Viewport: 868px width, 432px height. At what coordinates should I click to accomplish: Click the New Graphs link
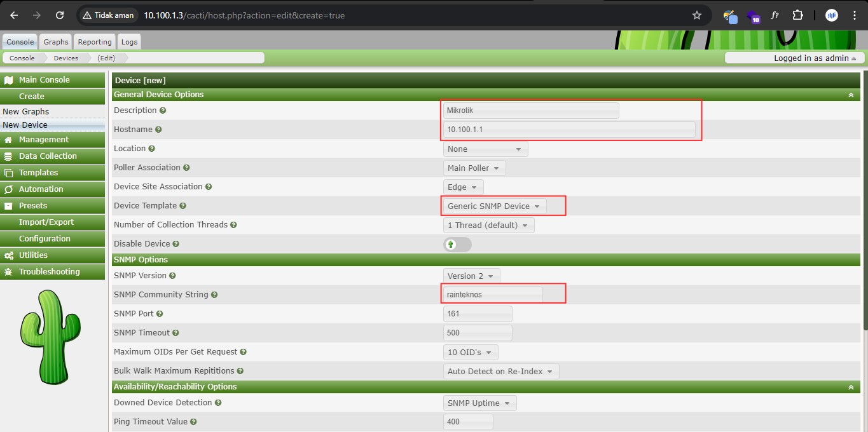click(25, 111)
